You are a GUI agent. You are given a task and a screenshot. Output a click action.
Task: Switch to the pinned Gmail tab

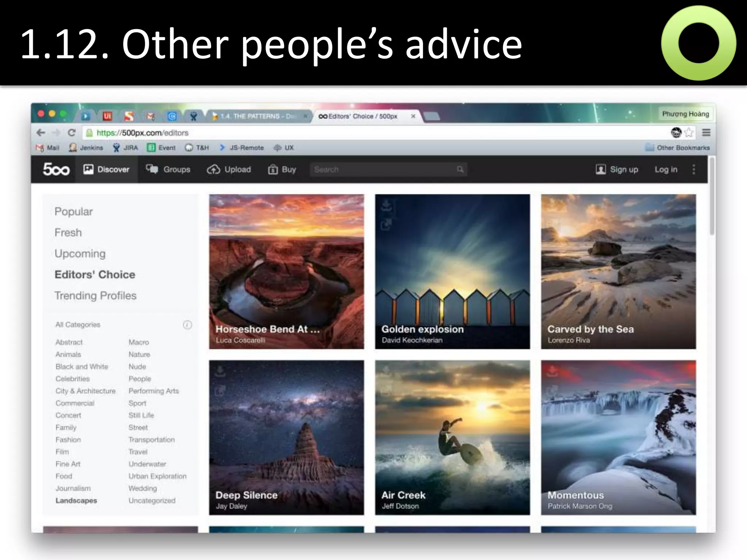[150, 116]
